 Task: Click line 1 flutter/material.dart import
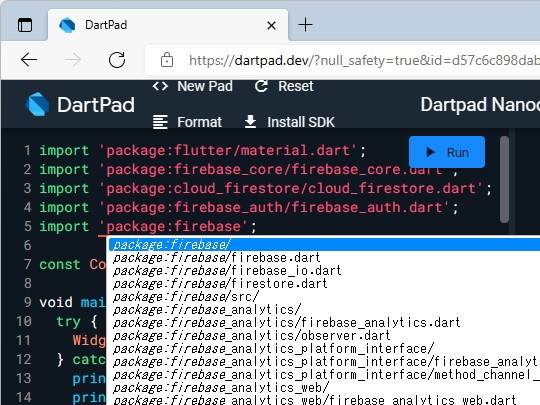tap(202, 151)
